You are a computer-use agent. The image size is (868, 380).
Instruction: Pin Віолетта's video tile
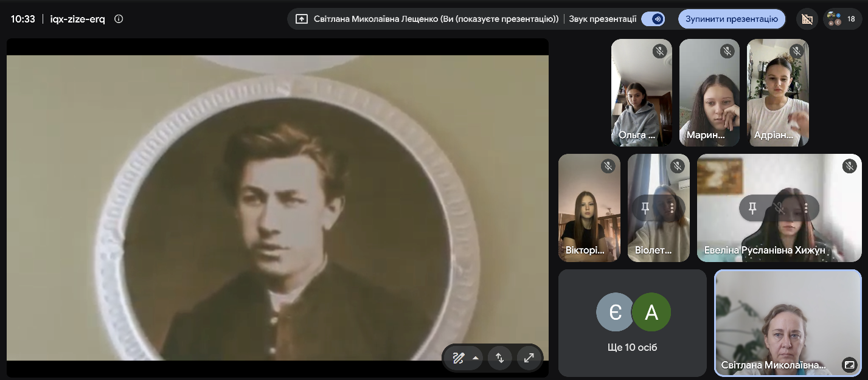[645, 209]
